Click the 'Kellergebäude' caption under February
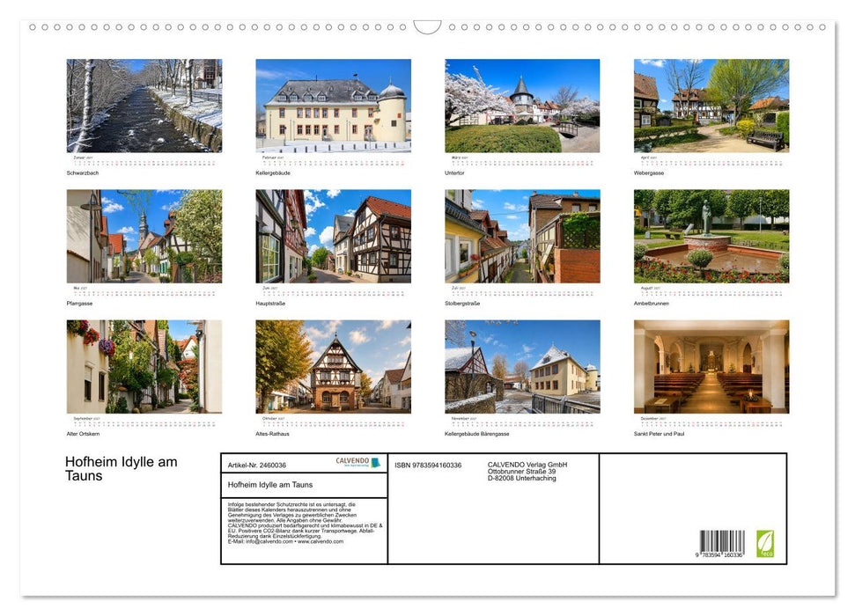855x616 pixels. pyautogui.click(x=273, y=172)
